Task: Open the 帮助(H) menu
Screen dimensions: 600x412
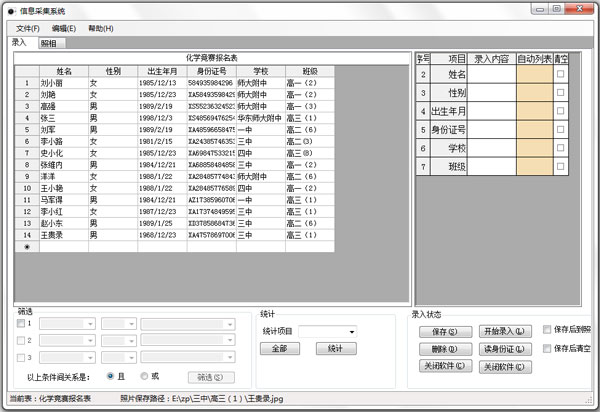Action: tap(100, 28)
